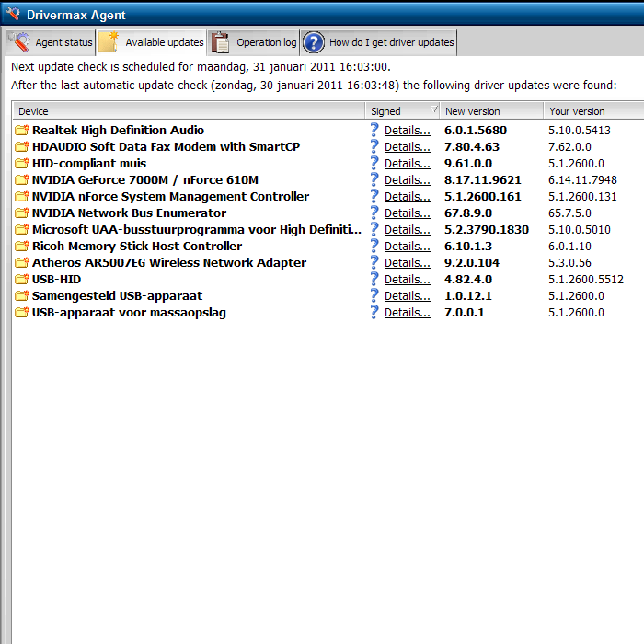Click the folder icon for Ricoh Memory Stick Host Controller

pos(22,246)
